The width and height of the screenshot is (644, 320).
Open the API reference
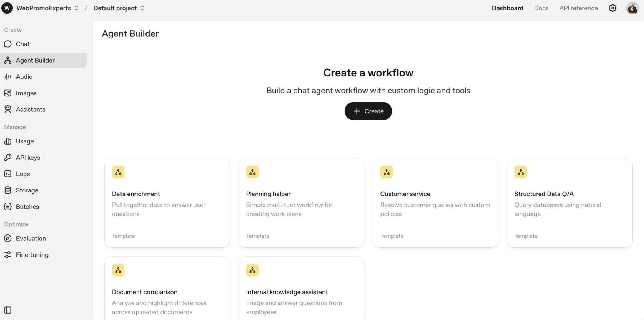click(578, 8)
